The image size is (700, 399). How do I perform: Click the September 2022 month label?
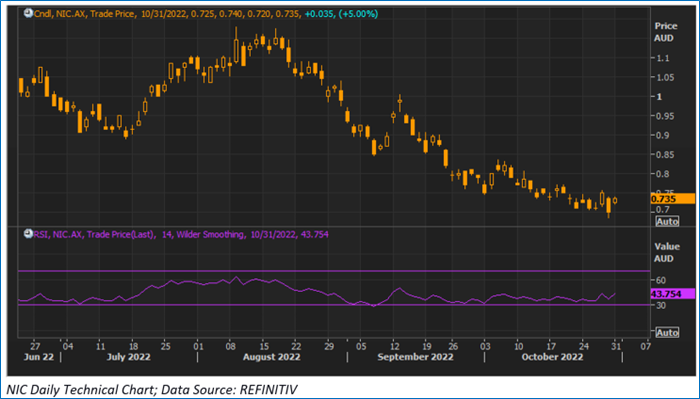point(415,357)
